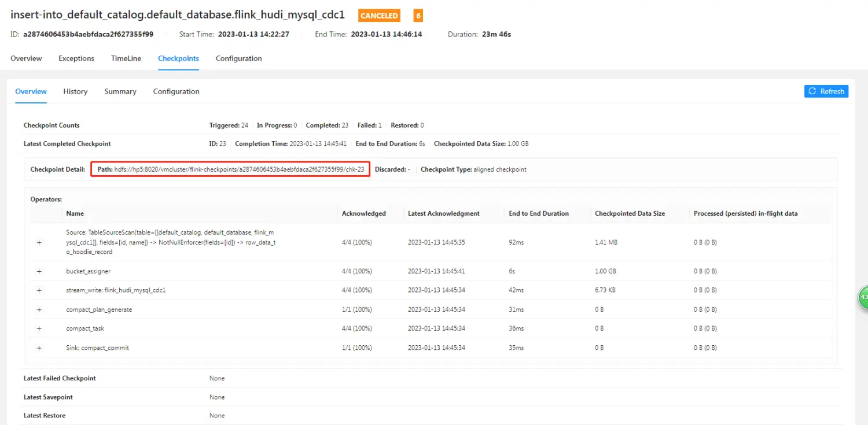Screen dimensions: 868x425
Task: Select the checkpoint Overview sub-tab
Action: 31,91
